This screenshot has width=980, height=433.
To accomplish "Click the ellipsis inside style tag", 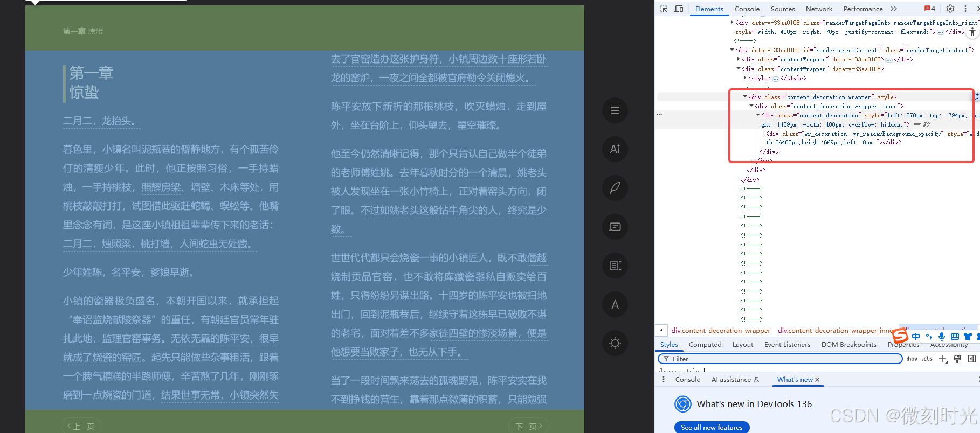I will point(775,79).
